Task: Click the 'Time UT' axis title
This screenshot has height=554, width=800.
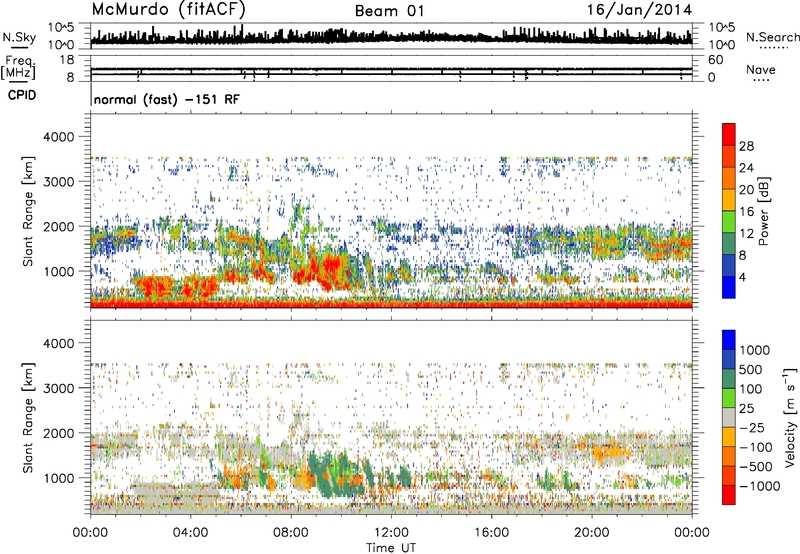Action: click(391, 548)
